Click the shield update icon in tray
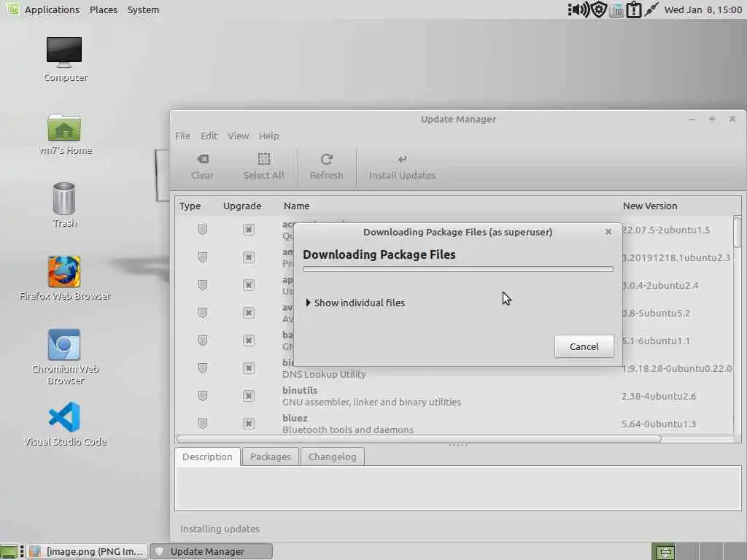747x560 pixels. 599,9
